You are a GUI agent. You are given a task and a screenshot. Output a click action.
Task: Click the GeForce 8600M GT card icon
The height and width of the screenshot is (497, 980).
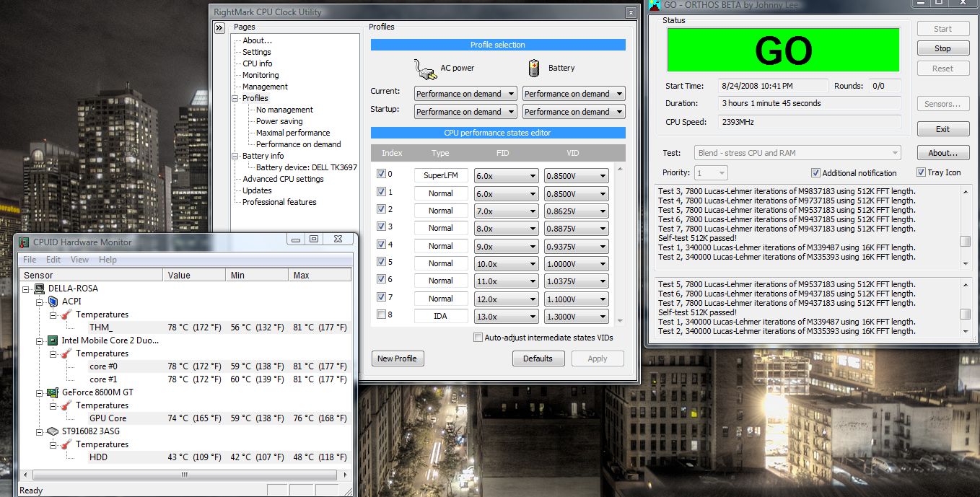click(53, 392)
